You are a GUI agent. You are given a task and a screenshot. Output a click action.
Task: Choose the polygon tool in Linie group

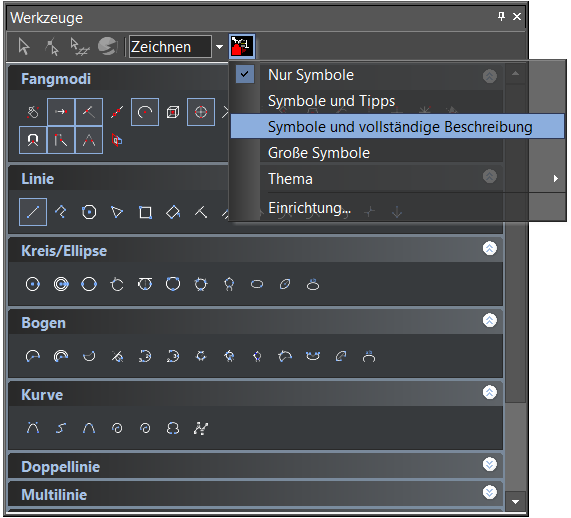[89, 212]
